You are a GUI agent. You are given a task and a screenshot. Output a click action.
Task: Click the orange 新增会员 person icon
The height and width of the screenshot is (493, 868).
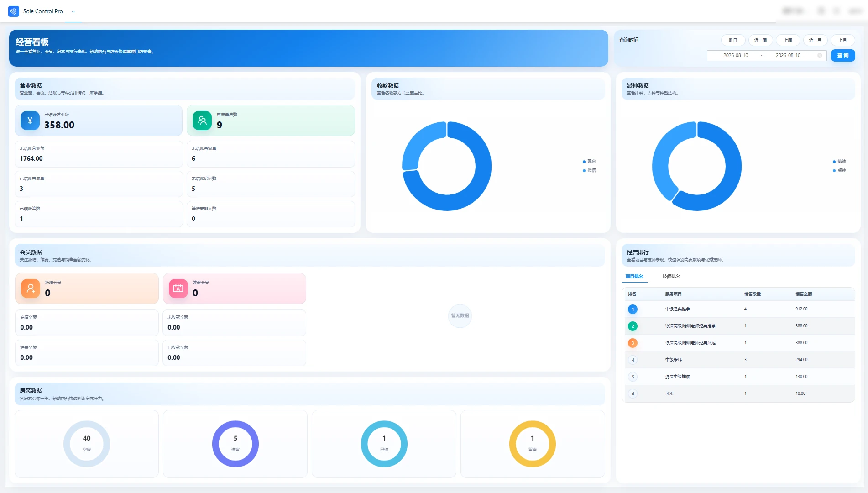[31, 288]
